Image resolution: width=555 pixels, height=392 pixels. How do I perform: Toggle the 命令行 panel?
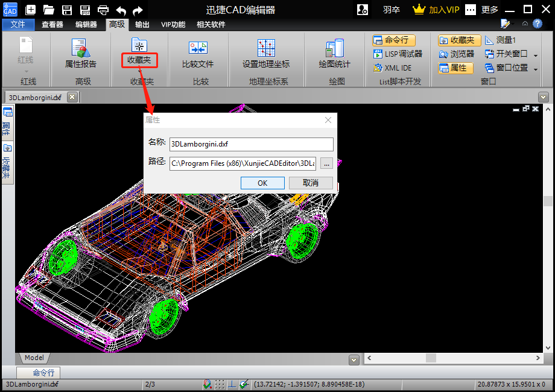tap(393, 40)
